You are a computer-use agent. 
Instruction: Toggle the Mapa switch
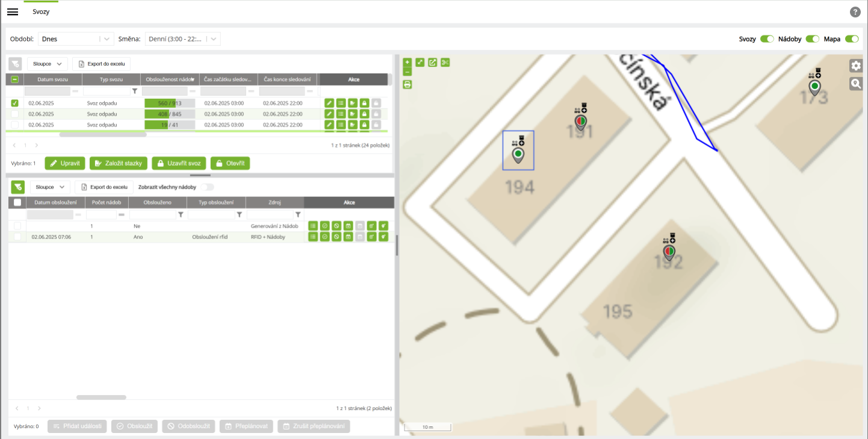coord(852,39)
